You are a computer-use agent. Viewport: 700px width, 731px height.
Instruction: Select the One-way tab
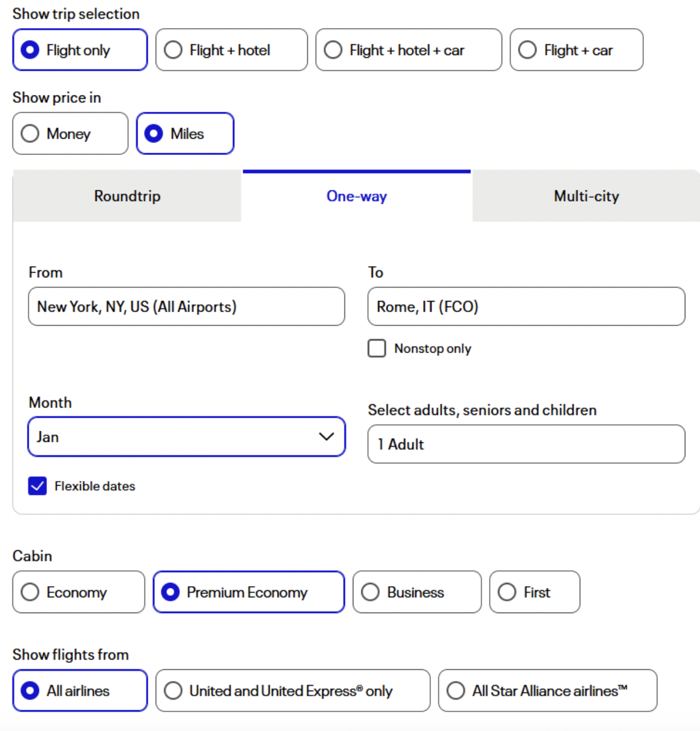click(356, 197)
